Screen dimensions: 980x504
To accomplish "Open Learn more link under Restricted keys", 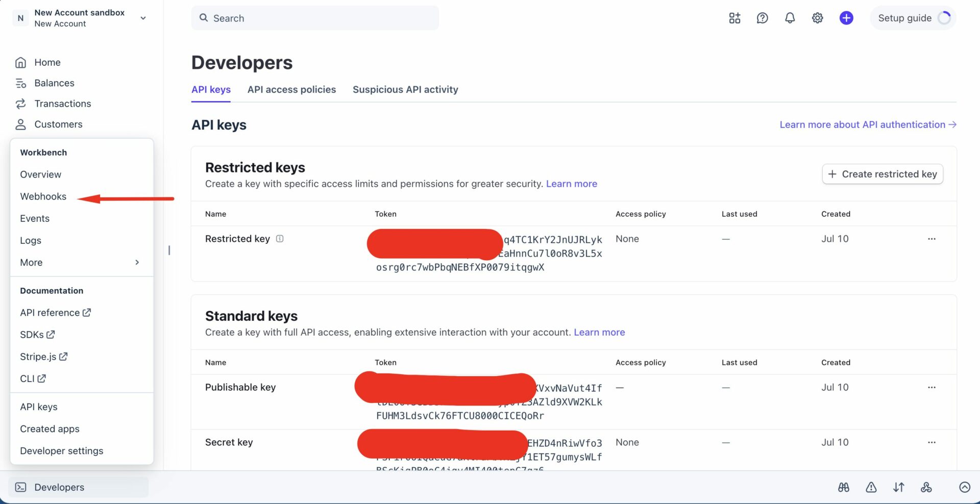I will 571,184.
